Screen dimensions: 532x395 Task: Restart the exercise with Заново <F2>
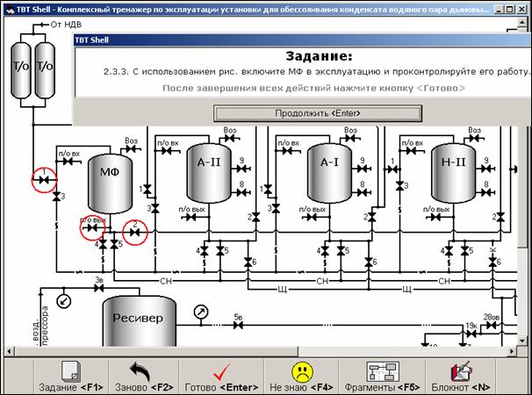144,377
